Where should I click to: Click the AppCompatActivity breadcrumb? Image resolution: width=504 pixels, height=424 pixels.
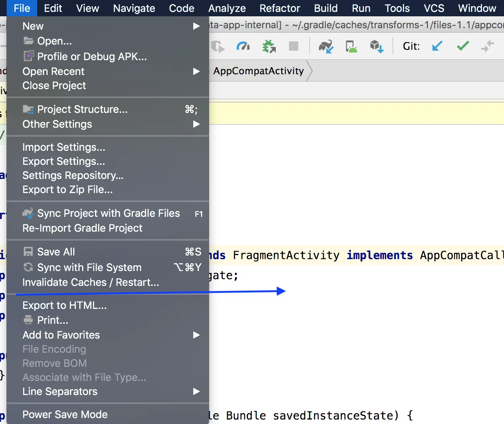(x=258, y=71)
